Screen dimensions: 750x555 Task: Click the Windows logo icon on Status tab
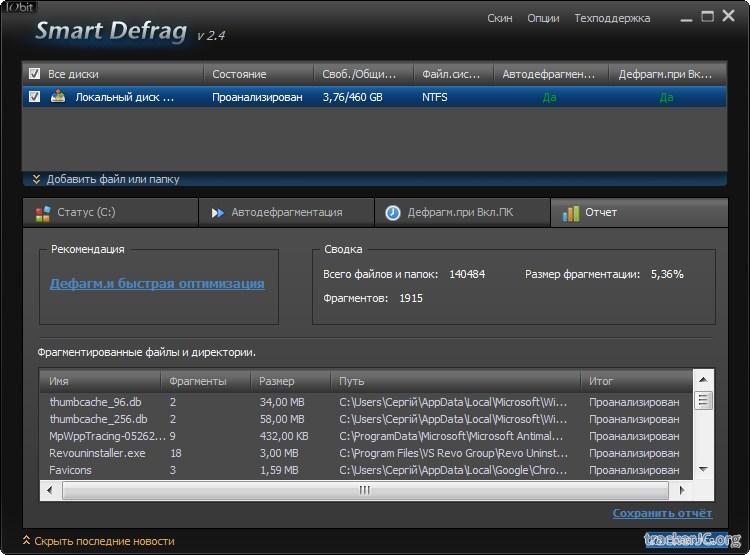point(43,213)
